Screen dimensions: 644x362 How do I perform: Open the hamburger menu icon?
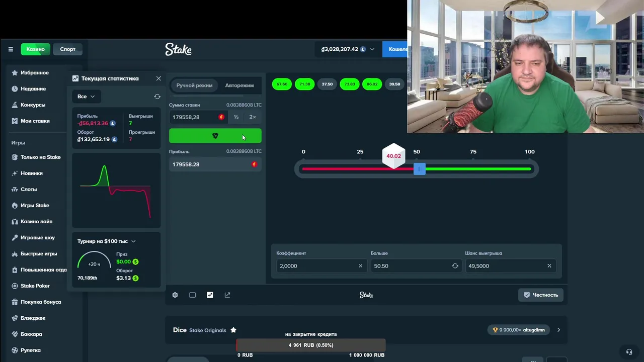11,49
